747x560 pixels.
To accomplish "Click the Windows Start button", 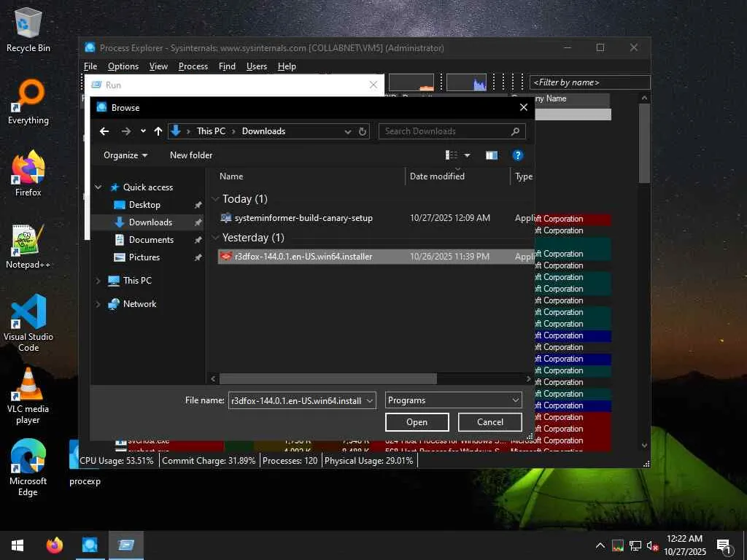I will [x=18, y=545].
